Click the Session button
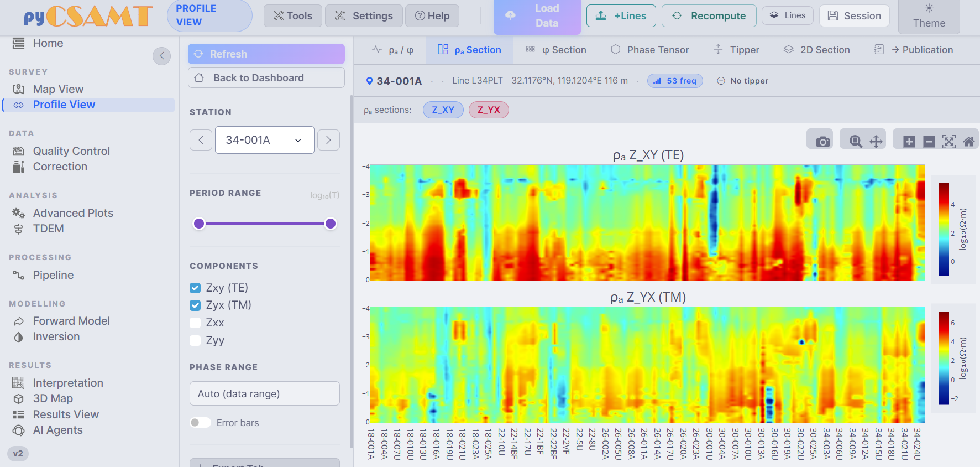Image resolution: width=980 pixels, height=467 pixels. click(855, 16)
